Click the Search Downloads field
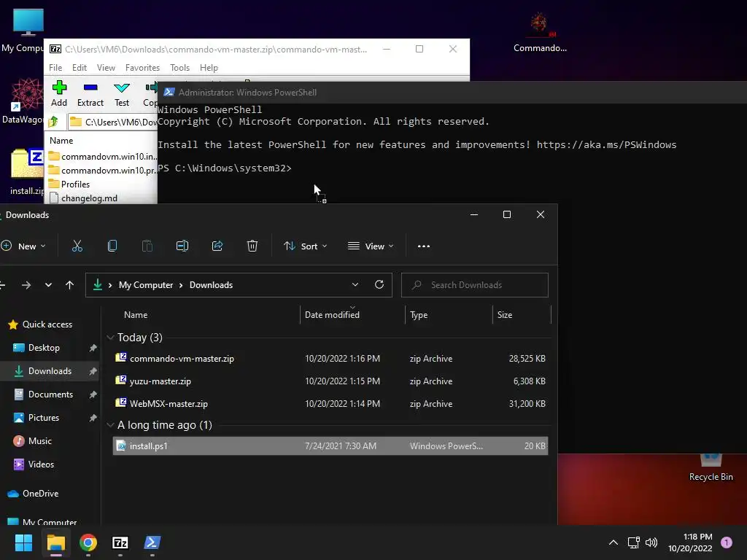Viewport: 747px width, 560px height. tap(474, 285)
